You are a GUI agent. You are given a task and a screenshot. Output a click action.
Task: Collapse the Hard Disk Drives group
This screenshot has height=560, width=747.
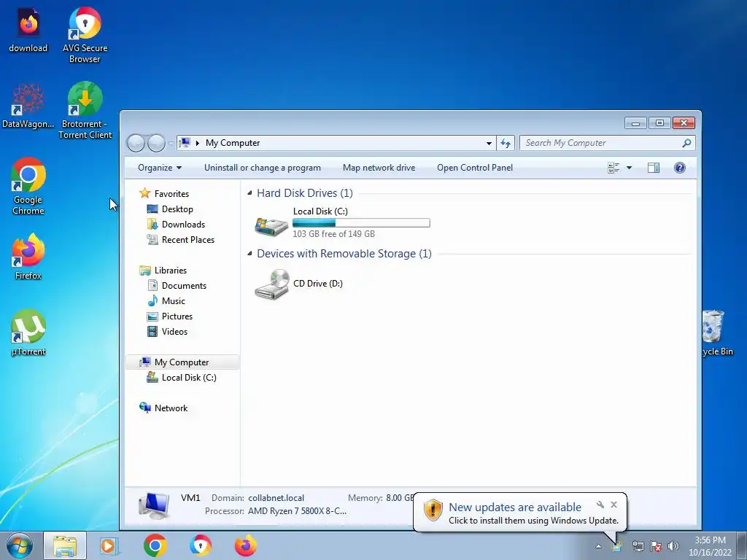click(249, 192)
